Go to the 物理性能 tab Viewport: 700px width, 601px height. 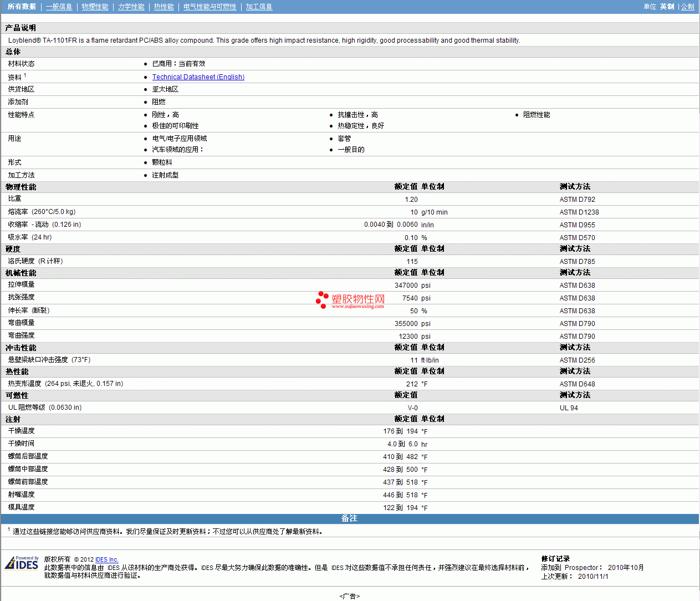point(95,7)
